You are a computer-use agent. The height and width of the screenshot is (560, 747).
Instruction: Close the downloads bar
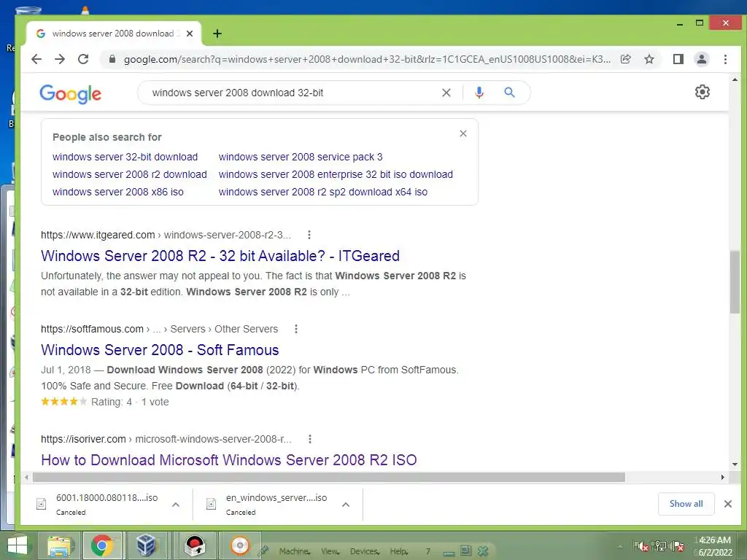point(727,504)
